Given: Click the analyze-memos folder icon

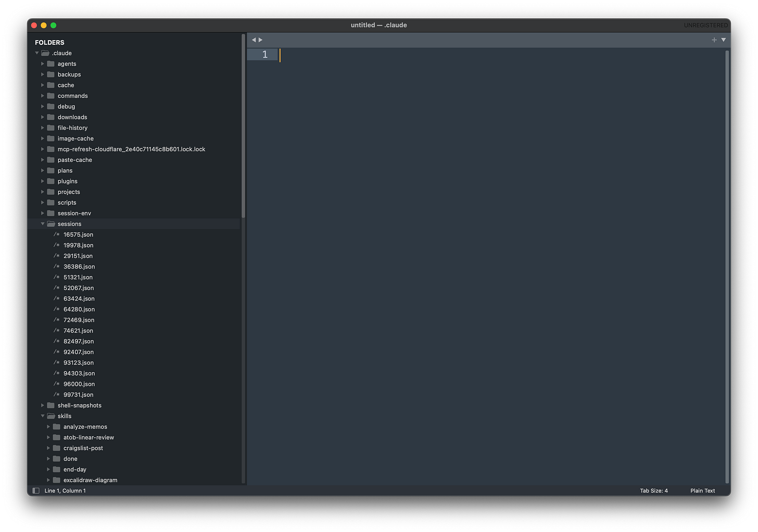Looking at the screenshot, I should 57,426.
